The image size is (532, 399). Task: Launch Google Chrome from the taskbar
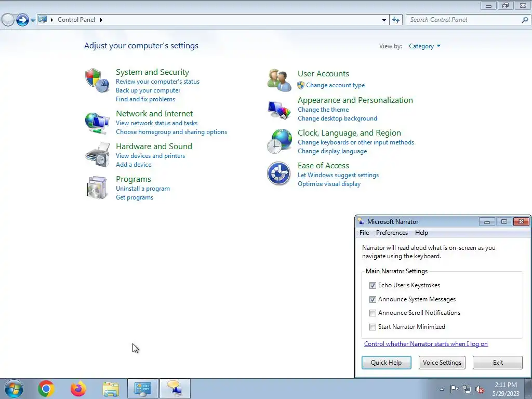coord(46,389)
